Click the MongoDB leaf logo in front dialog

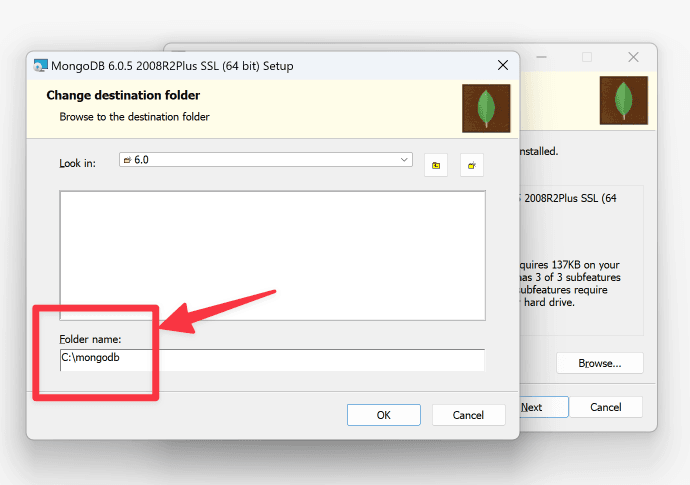486,108
